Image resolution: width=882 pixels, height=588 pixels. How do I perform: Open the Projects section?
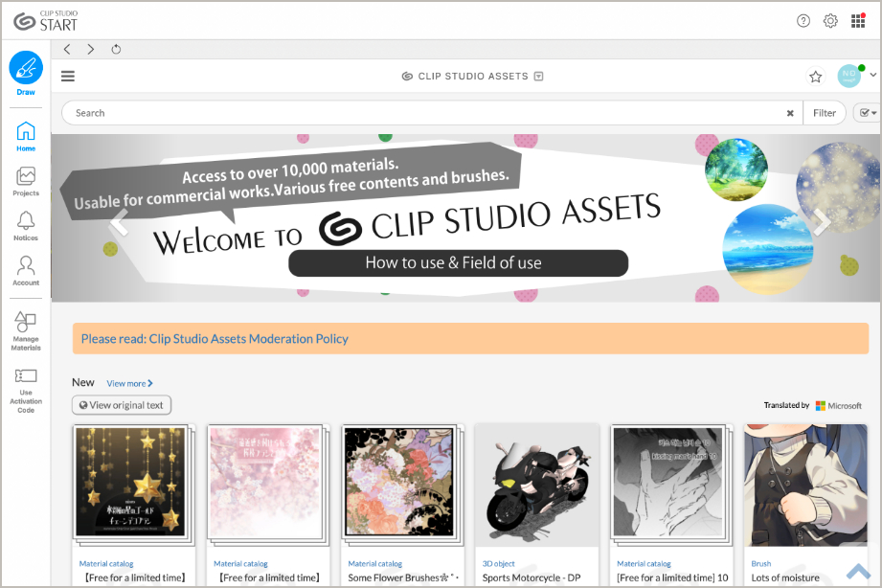26,181
